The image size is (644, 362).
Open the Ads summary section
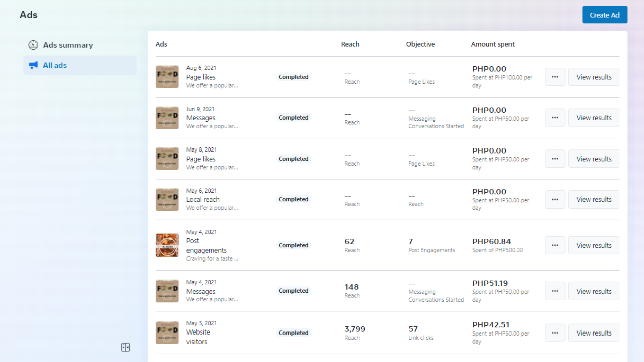point(68,45)
